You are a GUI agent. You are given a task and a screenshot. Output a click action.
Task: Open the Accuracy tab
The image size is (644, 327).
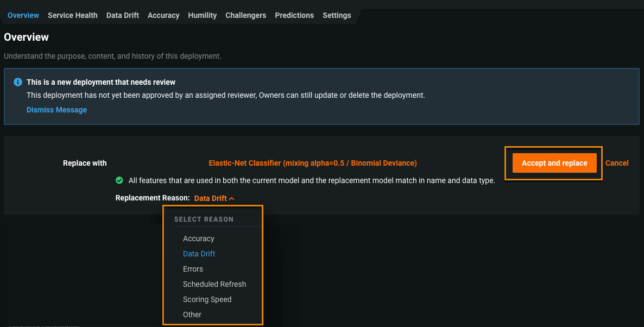coord(163,15)
